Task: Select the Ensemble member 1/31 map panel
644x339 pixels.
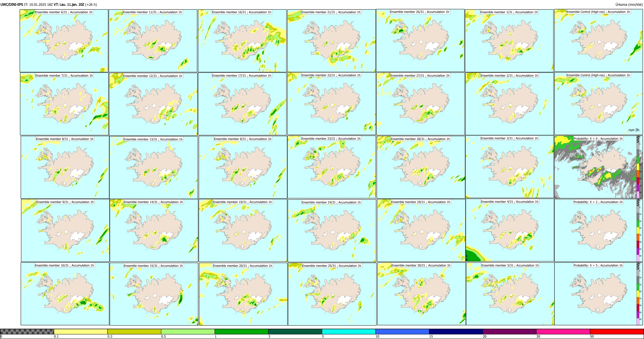Action: [509, 41]
